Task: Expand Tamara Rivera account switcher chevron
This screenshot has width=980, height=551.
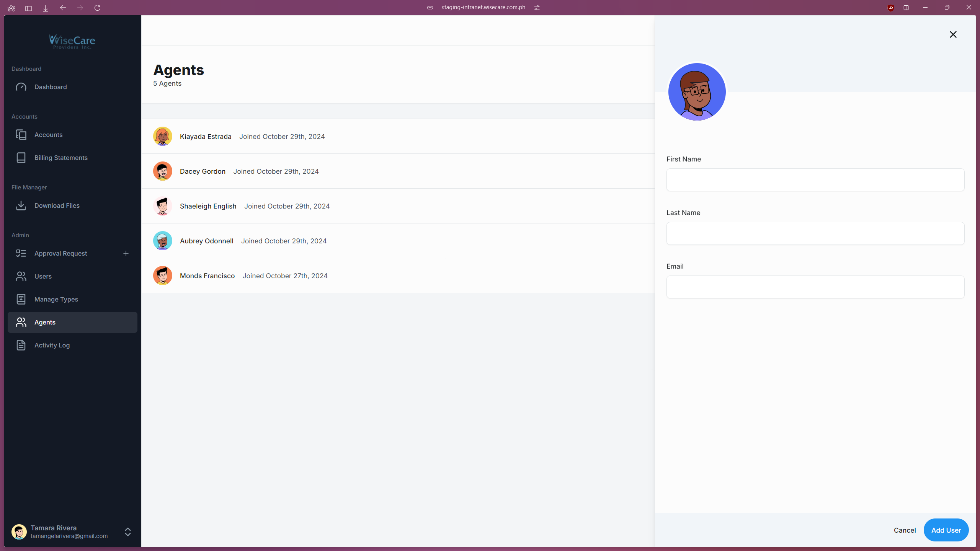Action: click(128, 531)
